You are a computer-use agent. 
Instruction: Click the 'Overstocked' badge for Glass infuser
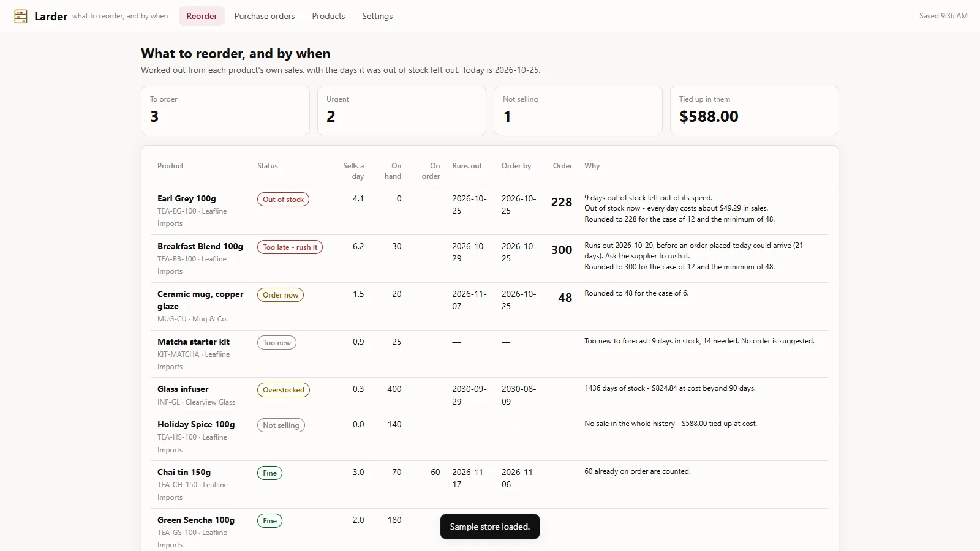[284, 390]
